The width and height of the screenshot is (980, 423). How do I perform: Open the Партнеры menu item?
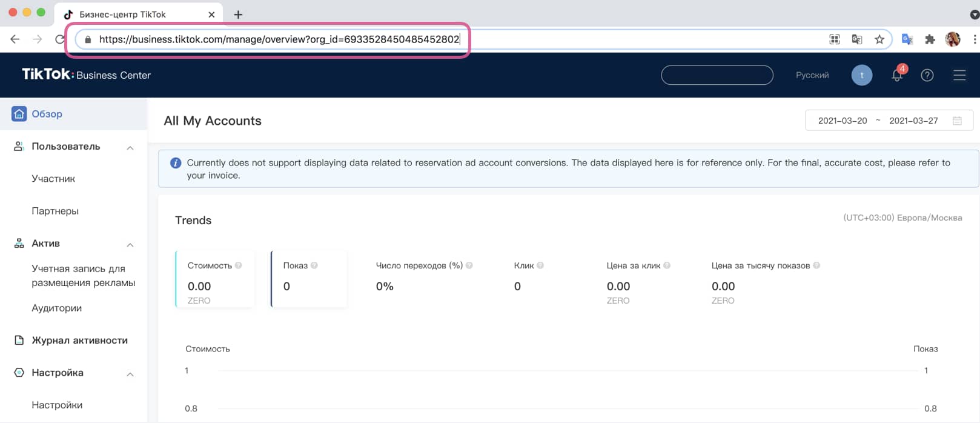click(55, 211)
